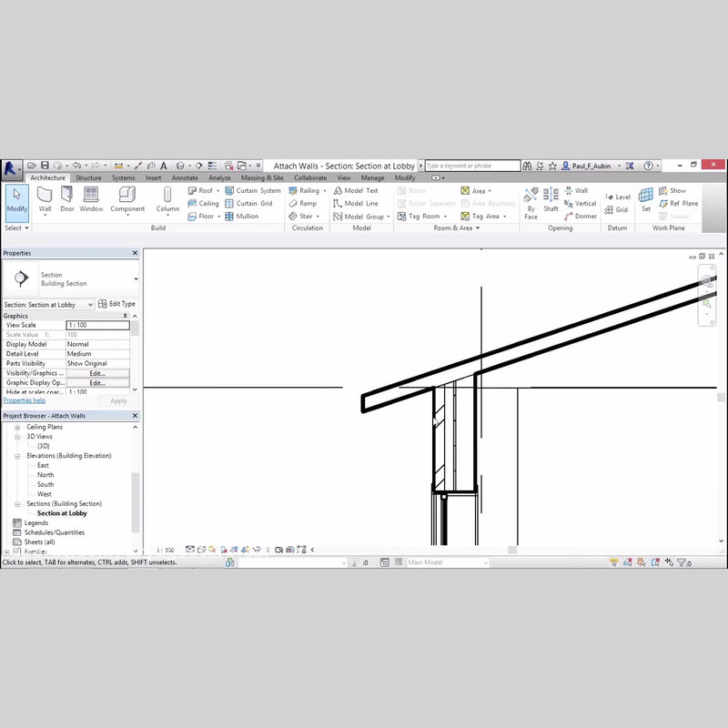Viewport: 728px width, 728px height.
Task: Click the View Scale value field
Action: (97, 325)
